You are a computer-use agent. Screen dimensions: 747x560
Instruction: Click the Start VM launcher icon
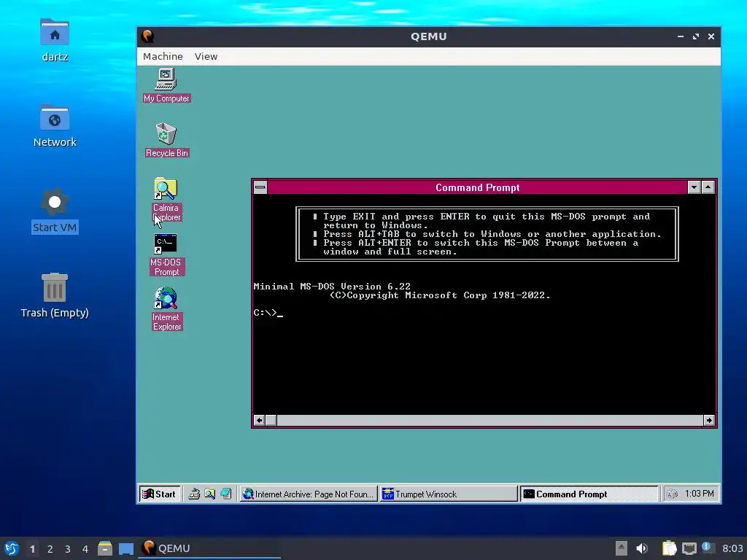55,211
